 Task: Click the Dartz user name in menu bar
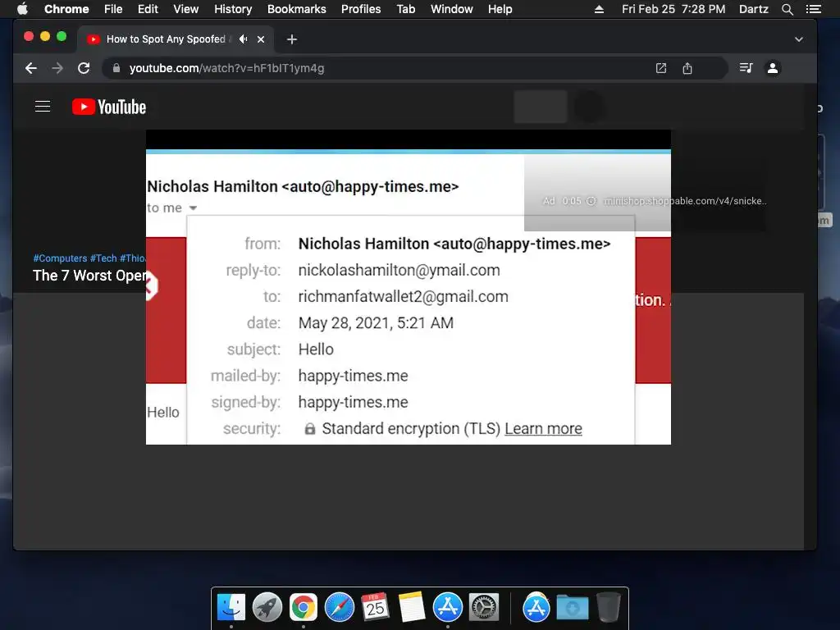tap(753, 9)
